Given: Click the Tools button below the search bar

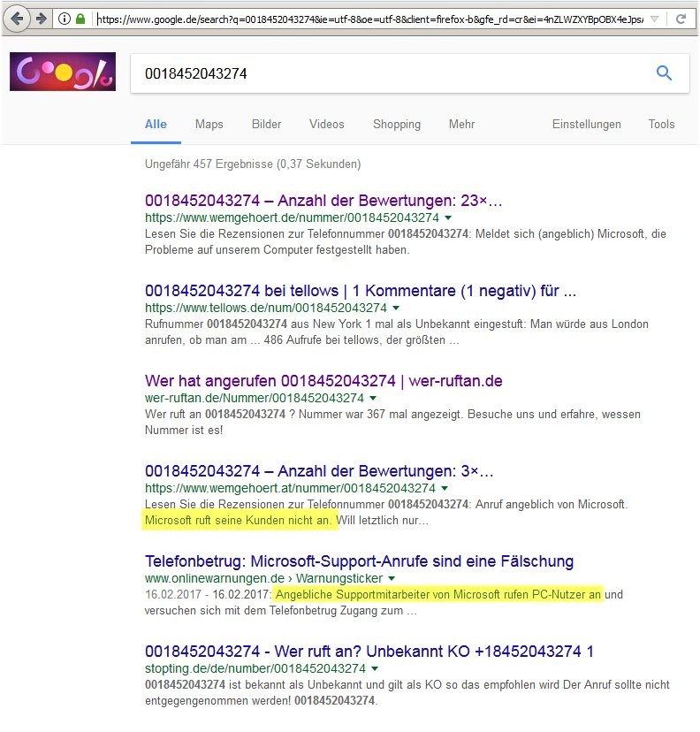Looking at the screenshot, I should (661, 125).
